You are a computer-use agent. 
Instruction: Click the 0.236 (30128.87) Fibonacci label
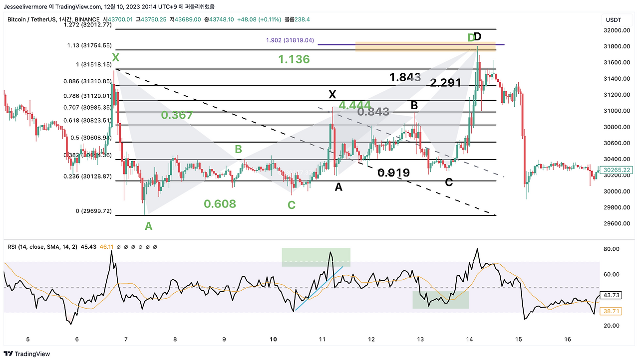(88, 176)
